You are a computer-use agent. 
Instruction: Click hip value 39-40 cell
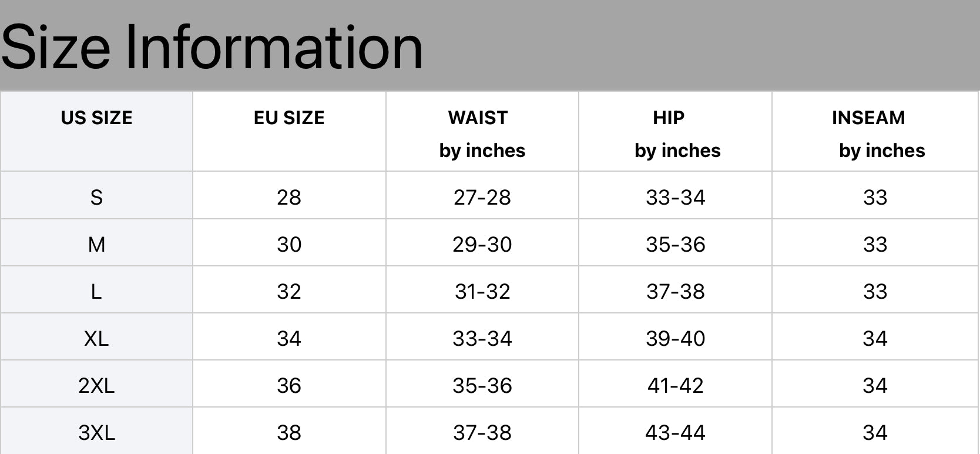[x=676, y=339]
